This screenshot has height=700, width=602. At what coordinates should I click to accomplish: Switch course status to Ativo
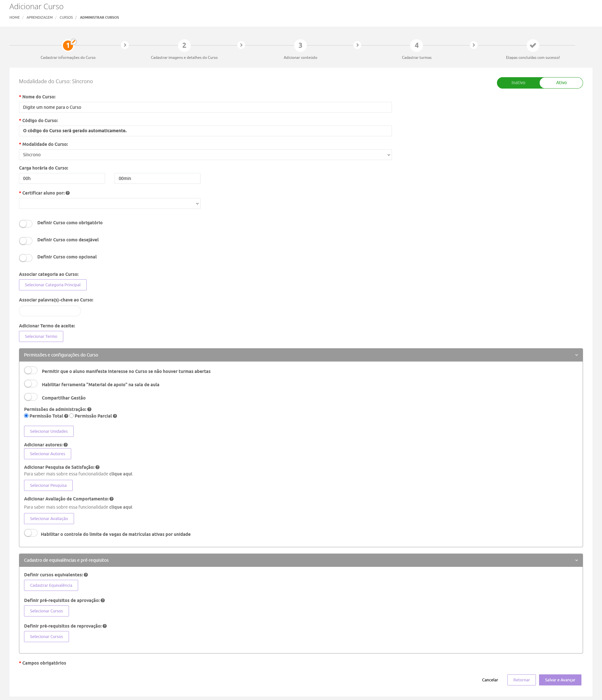[561, 83]
